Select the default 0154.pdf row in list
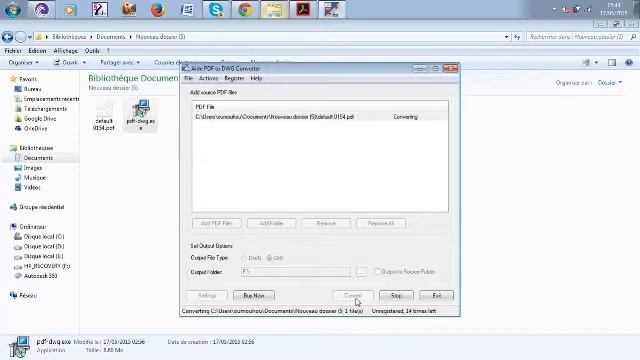Image resolution: width=640 pixels, height=360 pixels. pos(320,117)
